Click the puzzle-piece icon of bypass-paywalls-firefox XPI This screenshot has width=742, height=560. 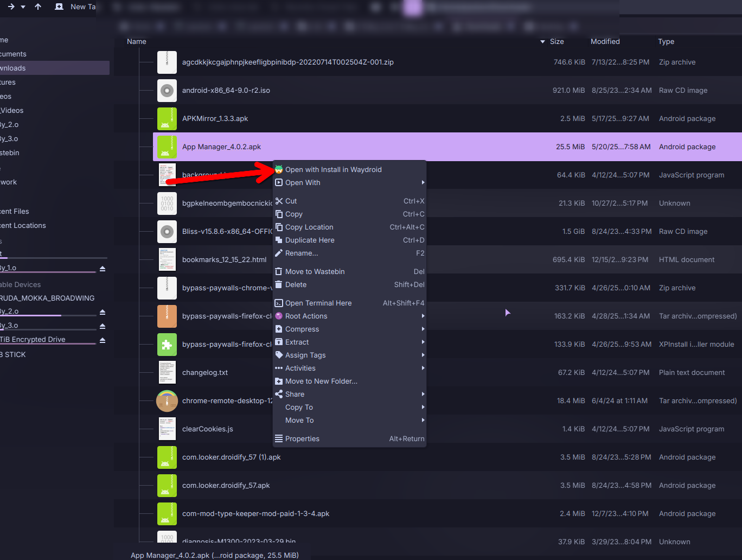(167, 344)
